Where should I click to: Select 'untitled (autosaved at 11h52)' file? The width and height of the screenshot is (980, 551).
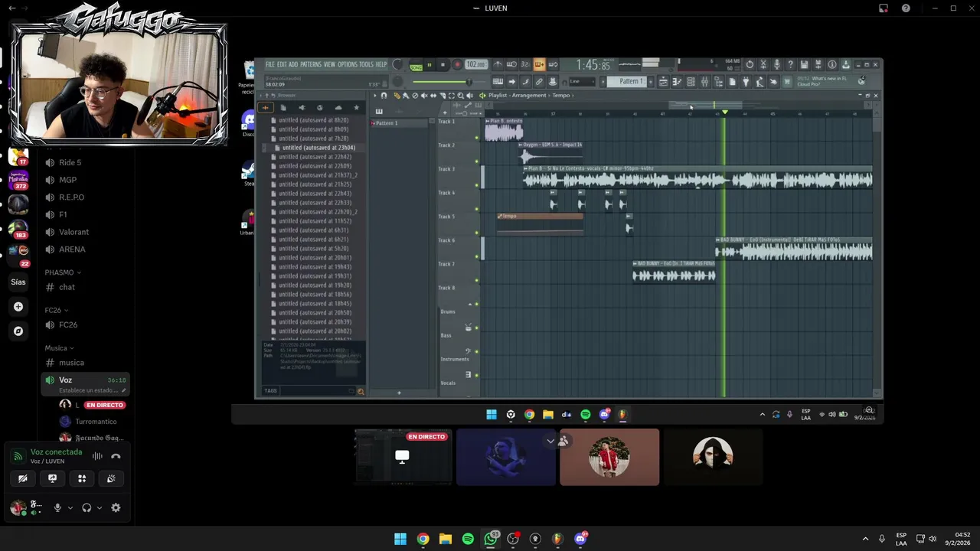click(315, 221)
